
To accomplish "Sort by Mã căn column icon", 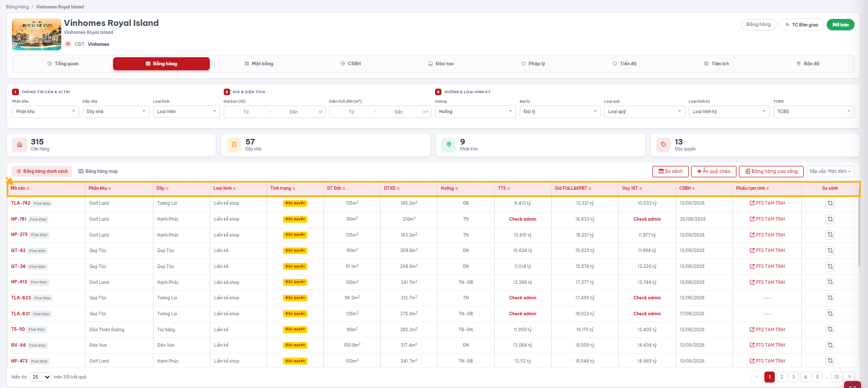I will tap(28, 189).
